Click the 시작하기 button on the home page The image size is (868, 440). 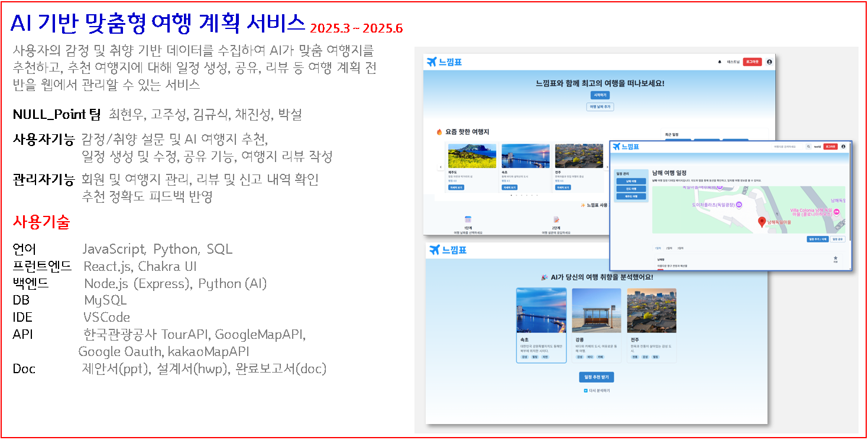tap(600, 95)
